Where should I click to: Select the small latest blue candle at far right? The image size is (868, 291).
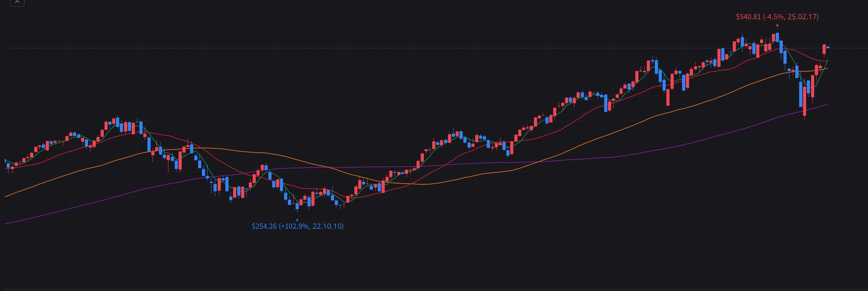[828, 47]
